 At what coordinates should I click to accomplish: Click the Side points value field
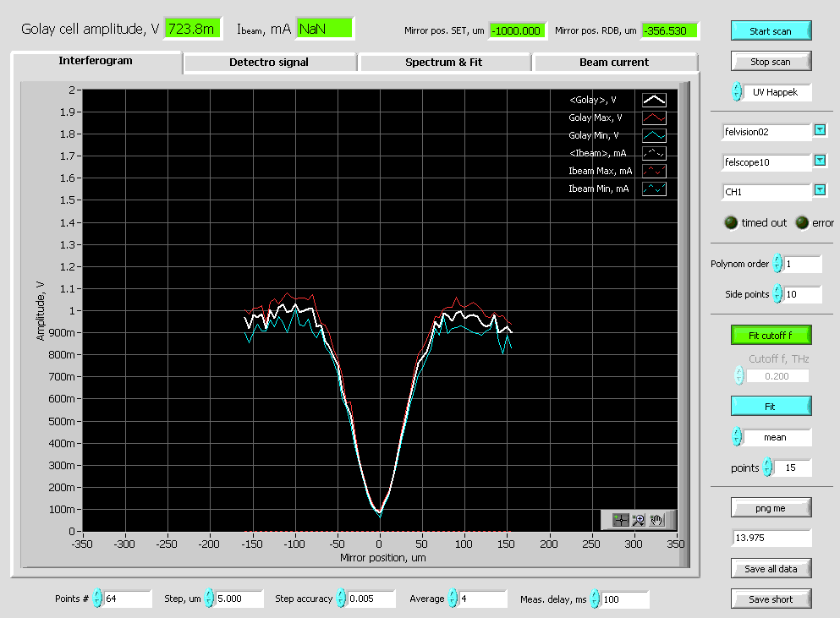[803, 294]
